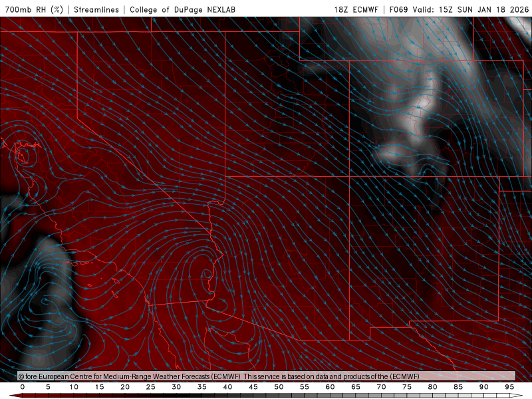This screenshot has width=532, height=399.
Task: Click the "45" color scale label
Action: [x=253, y=387]
